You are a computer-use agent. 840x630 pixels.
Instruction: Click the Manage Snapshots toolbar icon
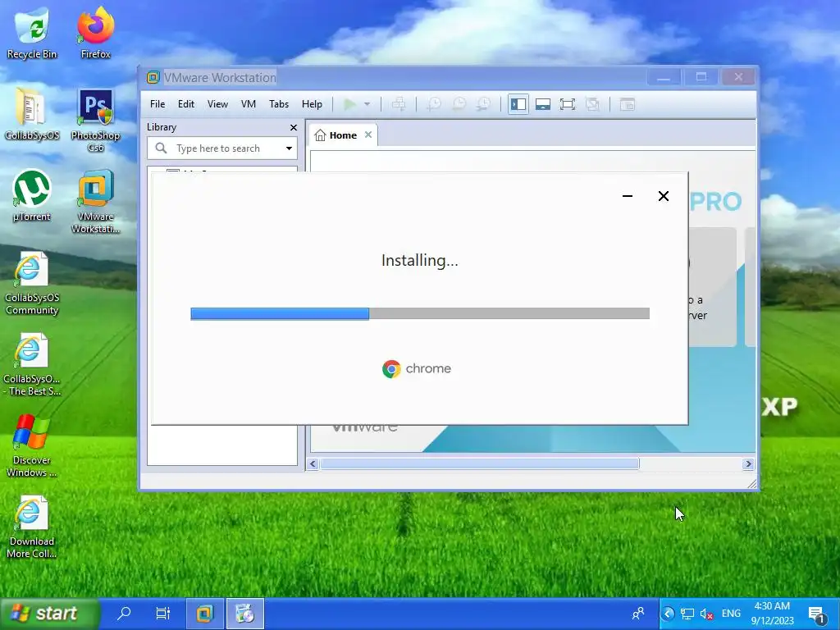[x=484, y=104]
